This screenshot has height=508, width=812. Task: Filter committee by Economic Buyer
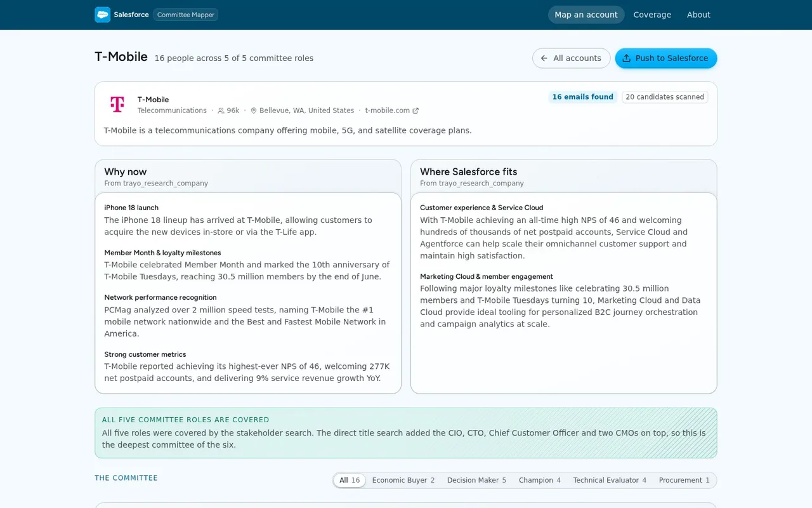coord(403,480)
